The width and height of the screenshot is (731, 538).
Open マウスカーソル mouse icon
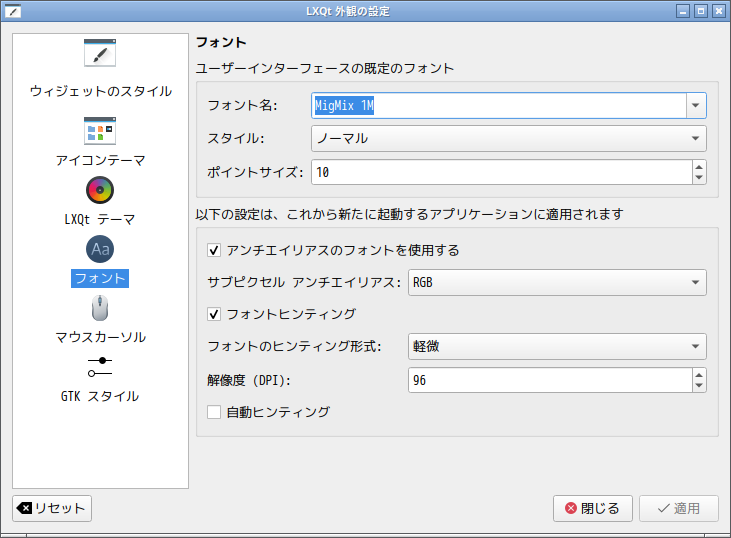100,308
